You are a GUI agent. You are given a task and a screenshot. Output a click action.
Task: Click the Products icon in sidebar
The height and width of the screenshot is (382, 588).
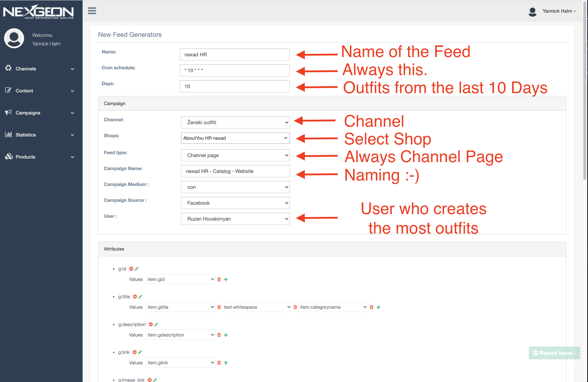coord(8,157)
